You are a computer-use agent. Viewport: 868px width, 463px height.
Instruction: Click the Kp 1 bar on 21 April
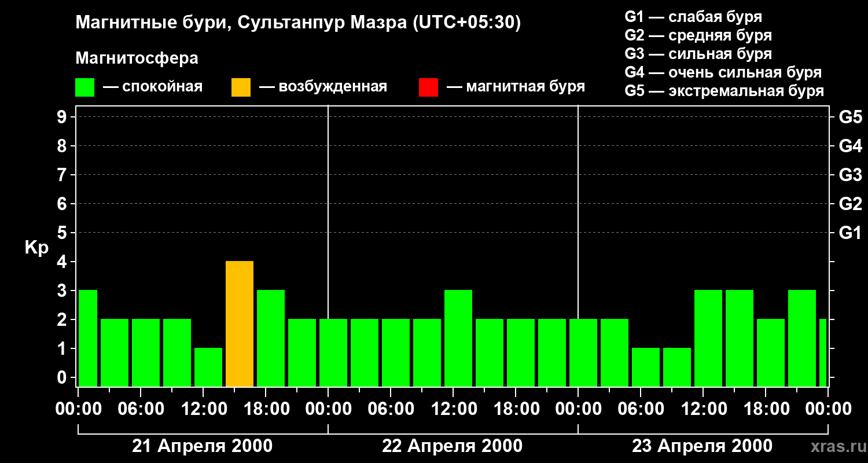208,367
